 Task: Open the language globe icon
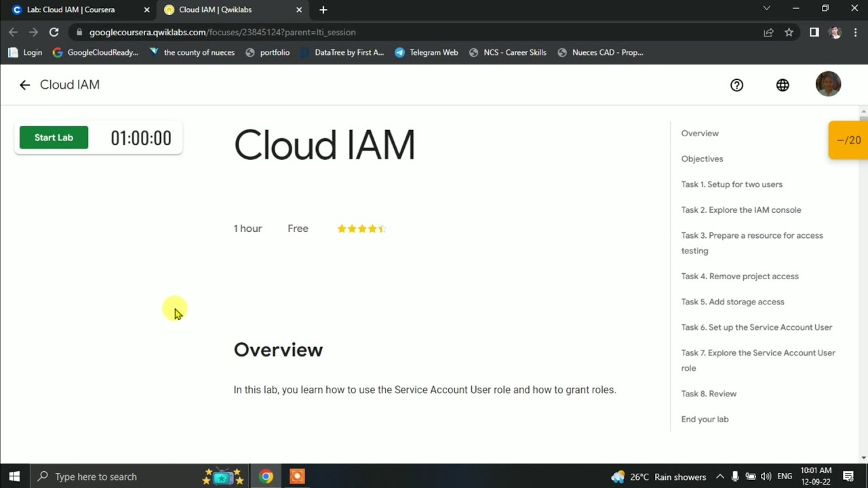[783, 85]
